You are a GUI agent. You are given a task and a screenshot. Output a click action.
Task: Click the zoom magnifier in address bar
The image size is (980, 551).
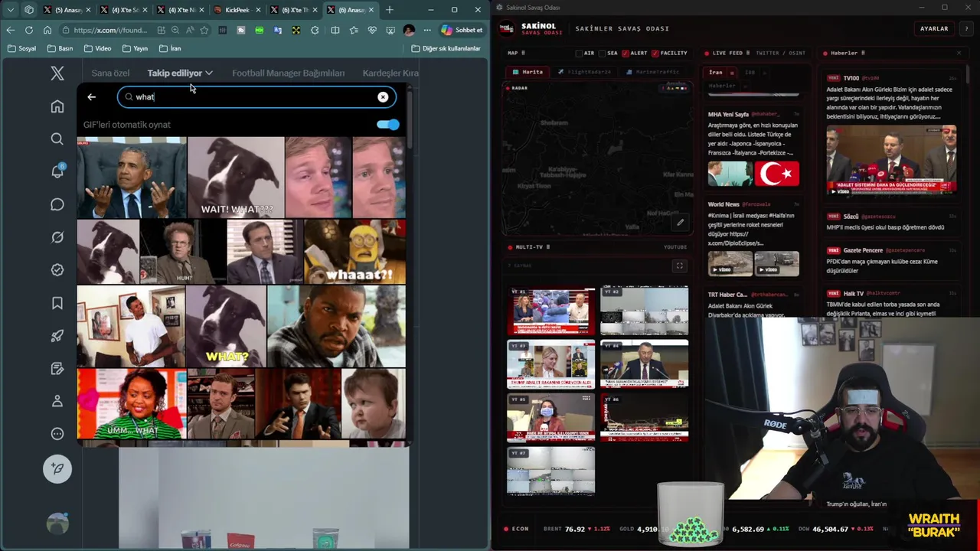[x=175, y=30]
